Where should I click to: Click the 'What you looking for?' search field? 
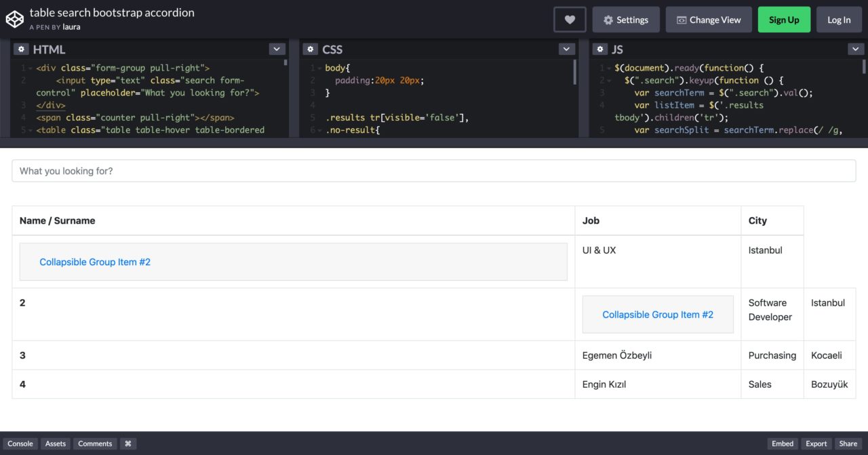(x=434, y=171)
